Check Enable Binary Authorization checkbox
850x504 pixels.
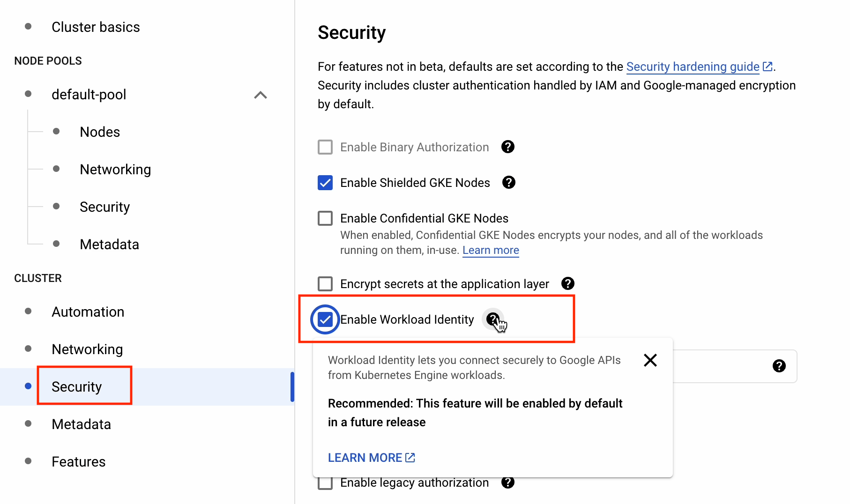tap(325, 147)
